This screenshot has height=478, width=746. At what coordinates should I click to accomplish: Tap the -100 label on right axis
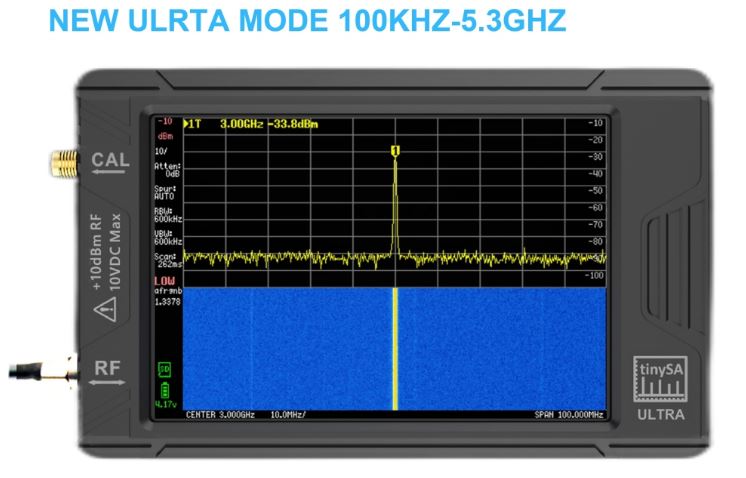594,275
